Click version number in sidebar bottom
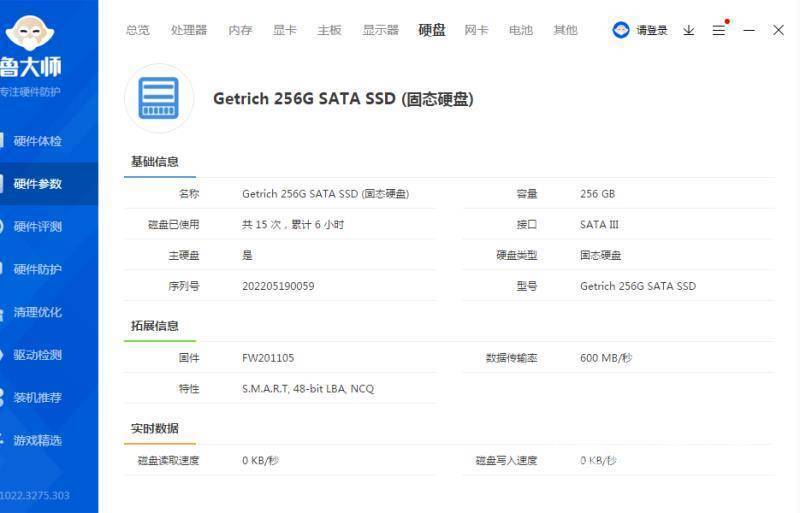Viewport: 800px width, 513px height. [35, 496]
